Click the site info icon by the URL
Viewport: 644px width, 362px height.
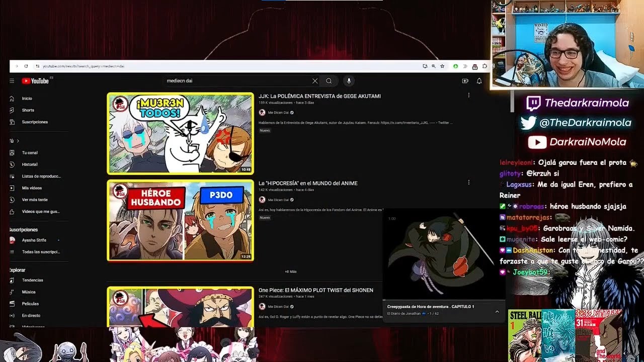point(37,66)
